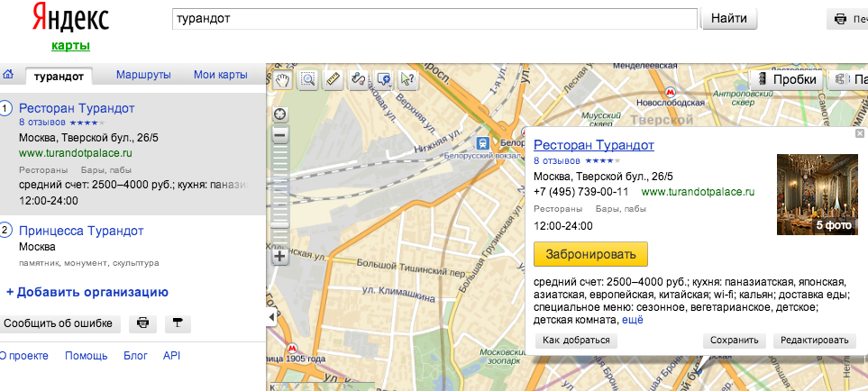868x391 pixels.
Task: Click the Яндекс logo
Action: 70,17
